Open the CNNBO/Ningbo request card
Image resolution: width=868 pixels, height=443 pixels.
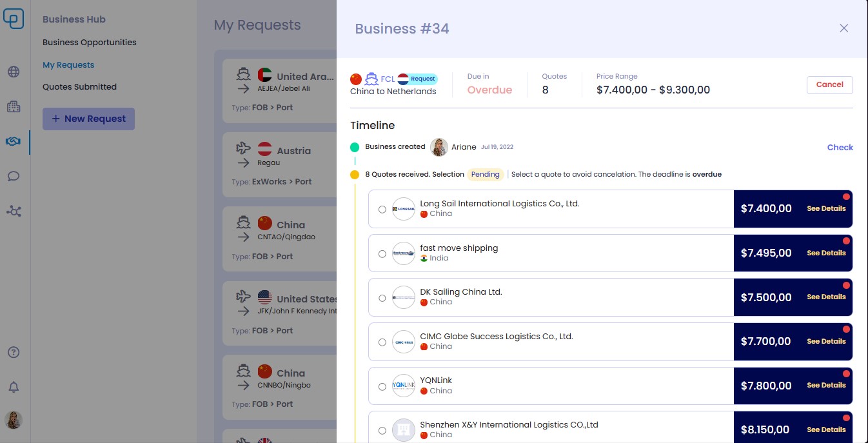pyautogui.click(x=279, y=387)
